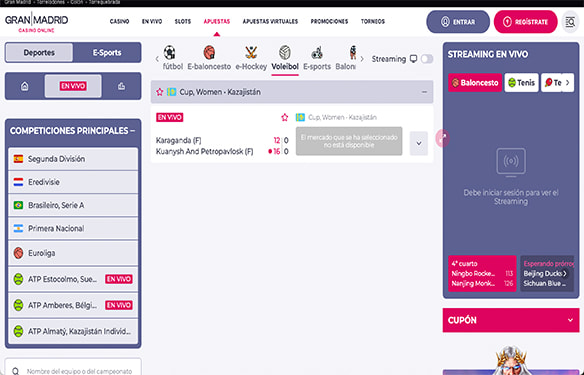
Task: Show previous sports with left arrow
Action: point(157,59)
